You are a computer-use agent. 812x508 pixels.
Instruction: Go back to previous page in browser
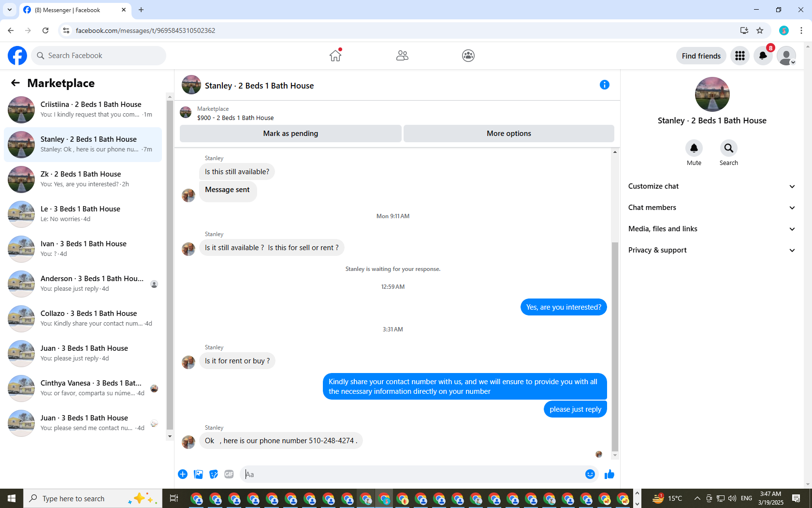11,30
